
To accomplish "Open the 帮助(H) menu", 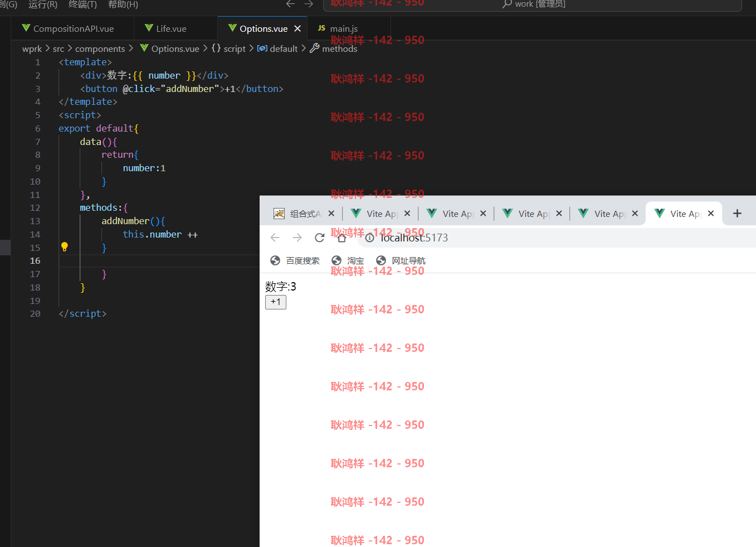I will click(123, 4).
